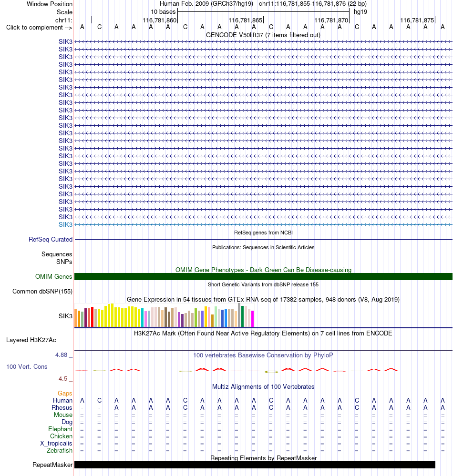Open 'Publications: Sequences in Scientific Articles' track title
This screenshot has height=476, width=453.
[x=263, y=247]
